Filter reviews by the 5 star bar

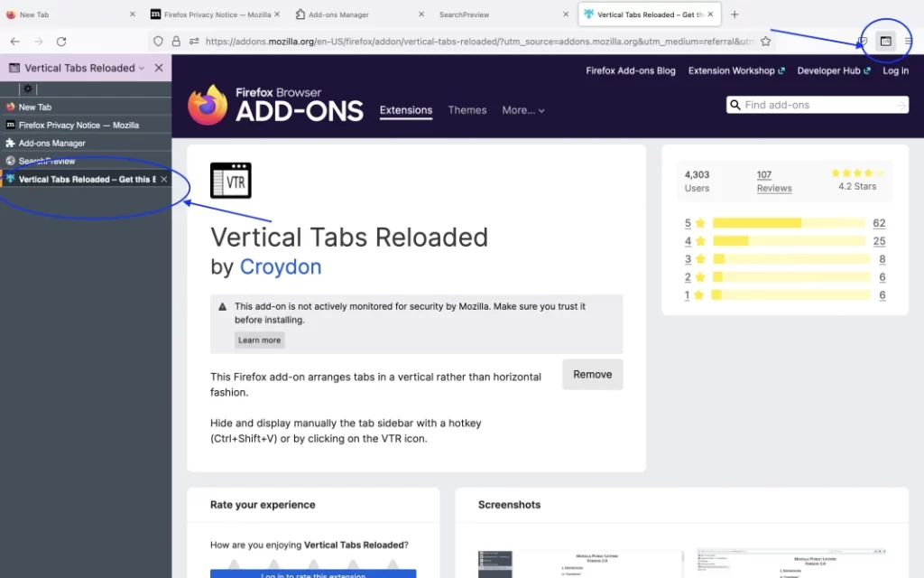point(789,223)
